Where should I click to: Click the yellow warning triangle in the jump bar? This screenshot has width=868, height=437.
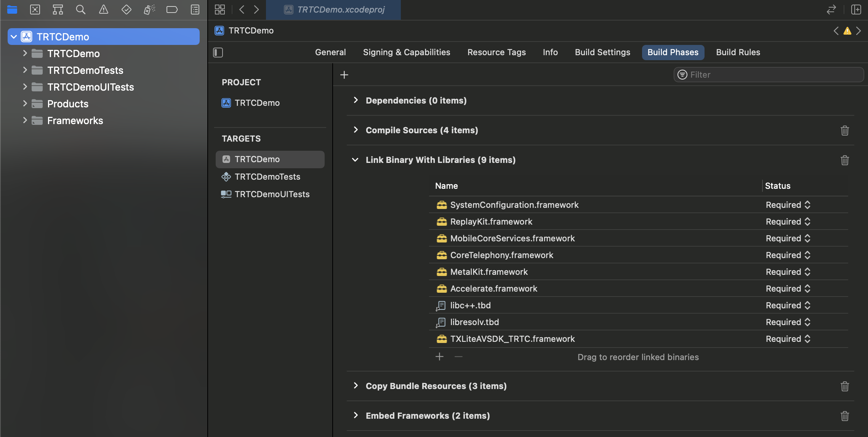[x=847, y=31]
